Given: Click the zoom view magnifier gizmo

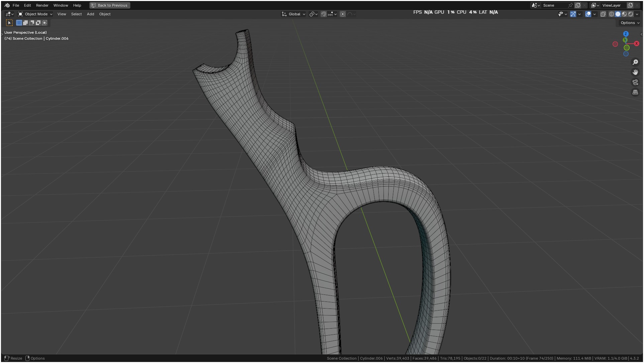Looking at the screenshot, I should coord(635,62).
